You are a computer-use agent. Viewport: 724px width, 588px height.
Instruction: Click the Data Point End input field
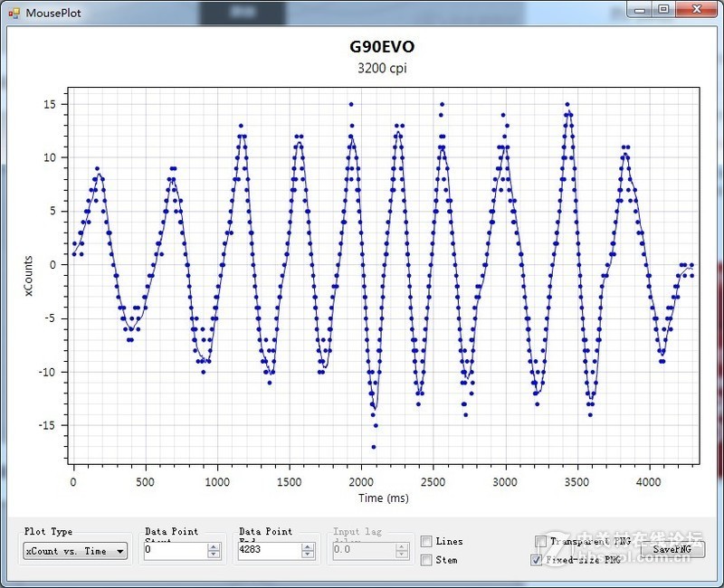coord(269,550)
